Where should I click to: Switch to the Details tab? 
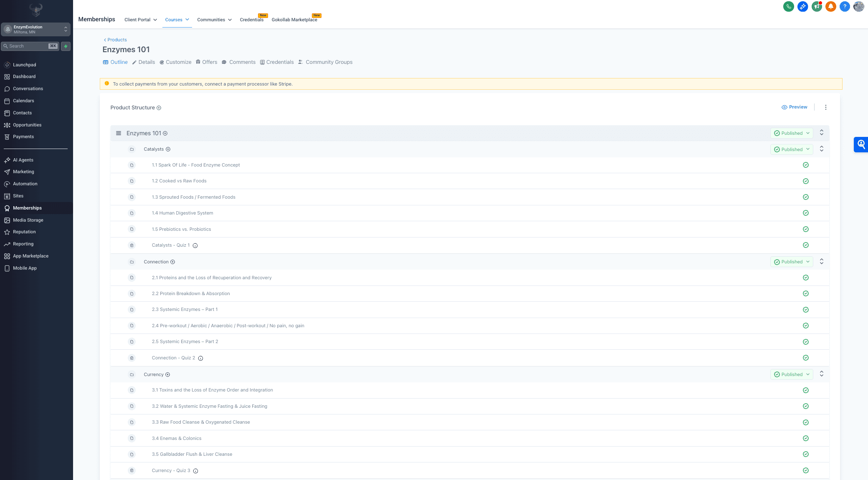click(147, 62)
